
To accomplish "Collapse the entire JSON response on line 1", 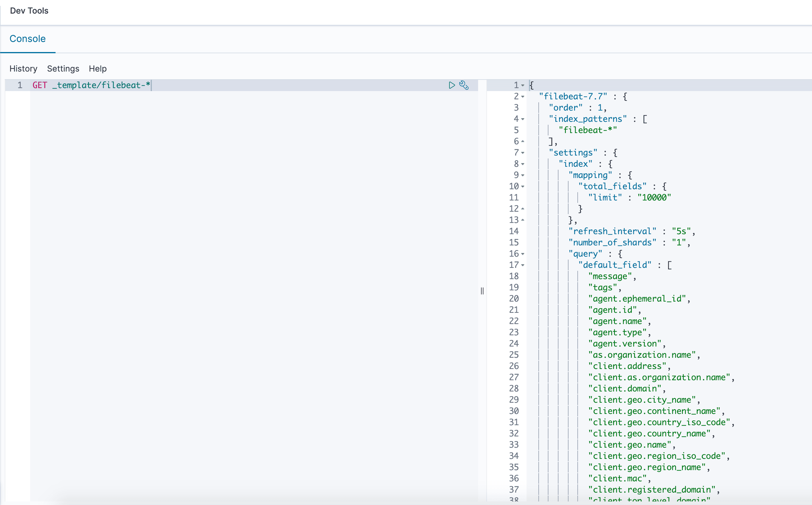I will 522,85.
